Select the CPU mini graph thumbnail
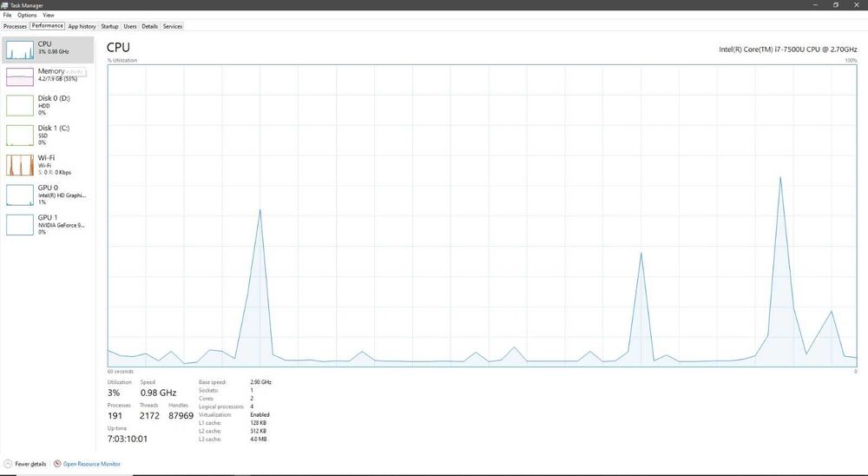Viewport: 868px width, 476px height. click(x=20, y=50)
